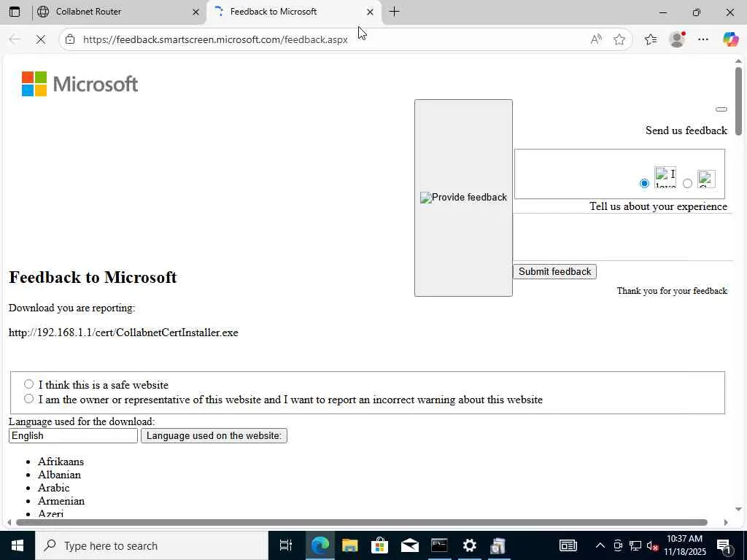Select Armenian in language list
Screen dimensions: 747x560
(x=61, y=501)
